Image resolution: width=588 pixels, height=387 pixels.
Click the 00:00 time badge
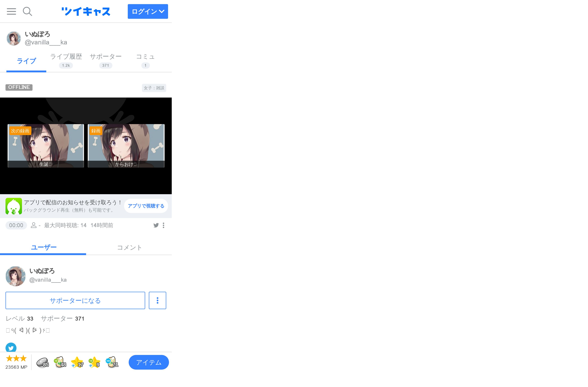coord(16,225)
